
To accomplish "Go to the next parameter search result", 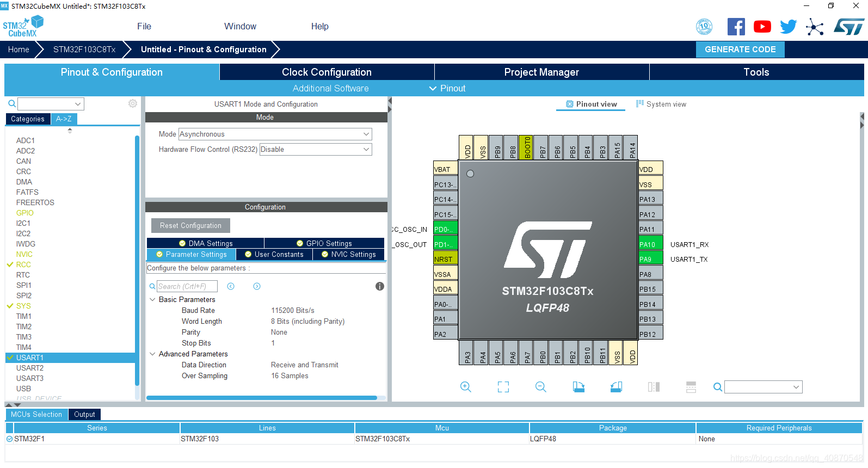I will point(257,286).
